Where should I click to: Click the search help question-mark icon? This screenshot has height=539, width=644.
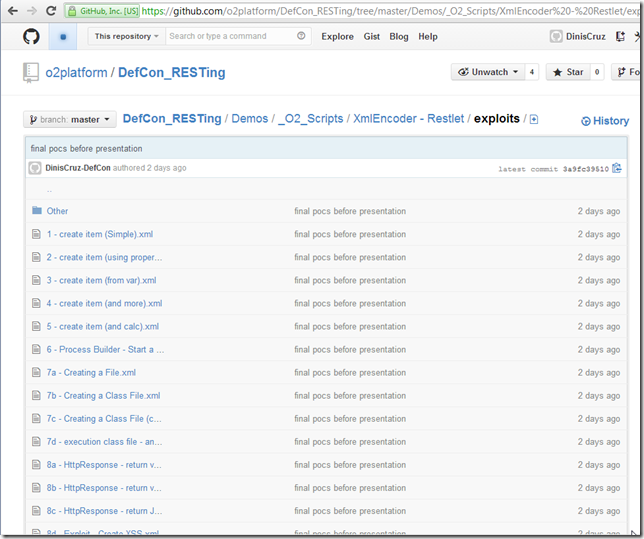coord(301,36)
